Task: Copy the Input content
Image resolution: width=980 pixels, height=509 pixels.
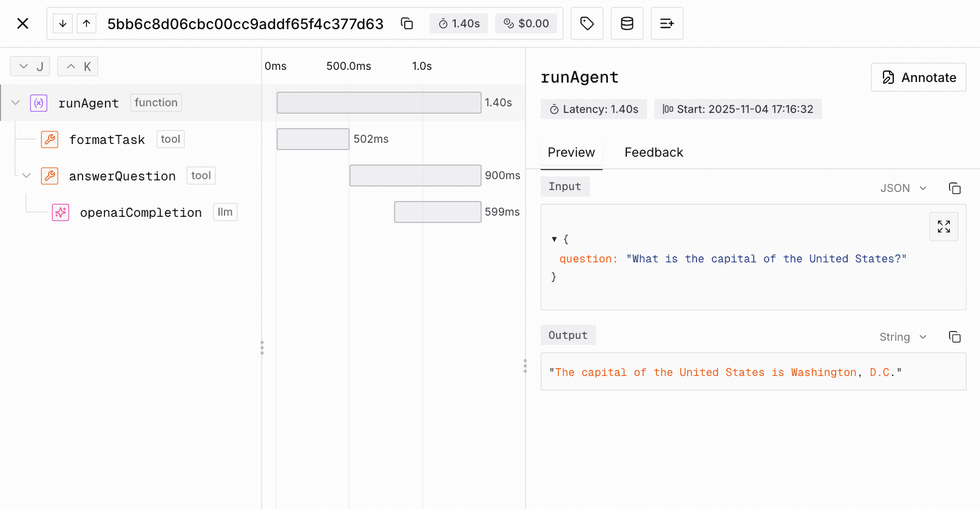Action: (955, 188)
